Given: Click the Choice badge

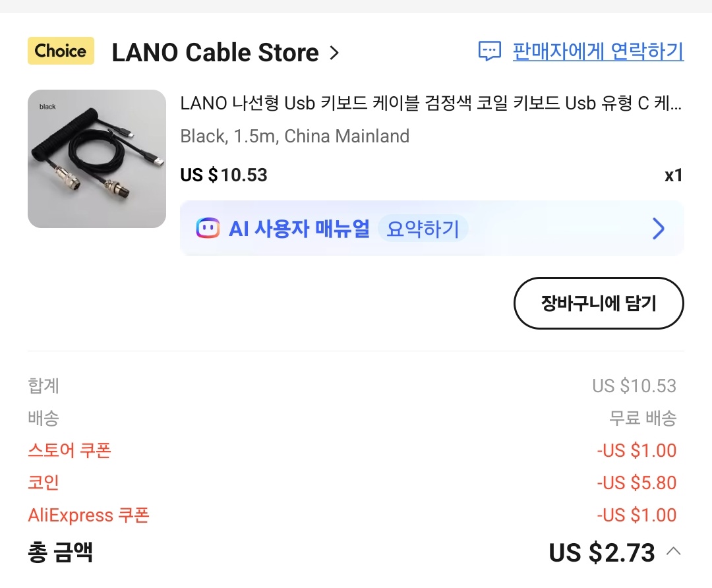Looking at the screenshot, I should (x=61, y=51).
